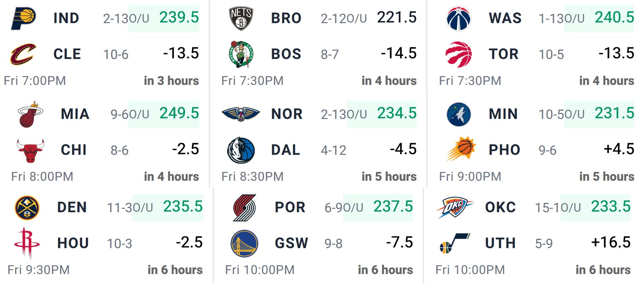The width and height of the screenshot is (644, 284).
Task: Open the Chicago Bulls logo
Action: pyautogui.click(x=30, y=151)
